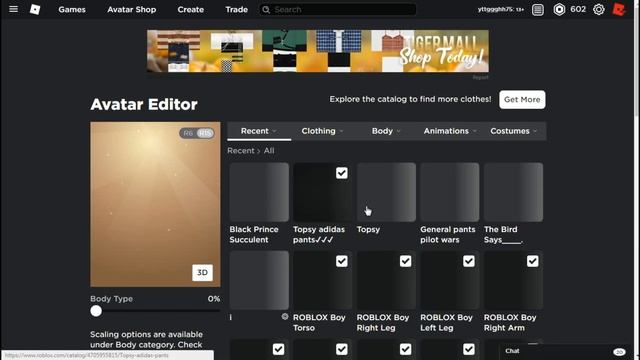
Task: Switch avatar view using 3D button
Action: point(202,273)
